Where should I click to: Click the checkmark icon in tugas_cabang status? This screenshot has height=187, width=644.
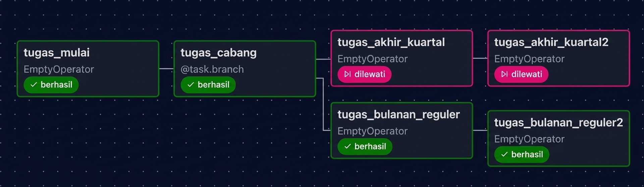click(x=191, y=85)
